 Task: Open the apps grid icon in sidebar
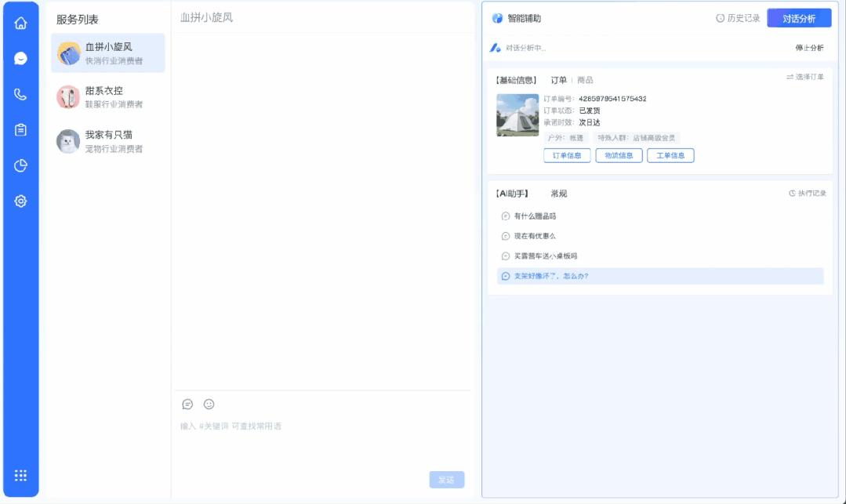[x=20, y=476]
